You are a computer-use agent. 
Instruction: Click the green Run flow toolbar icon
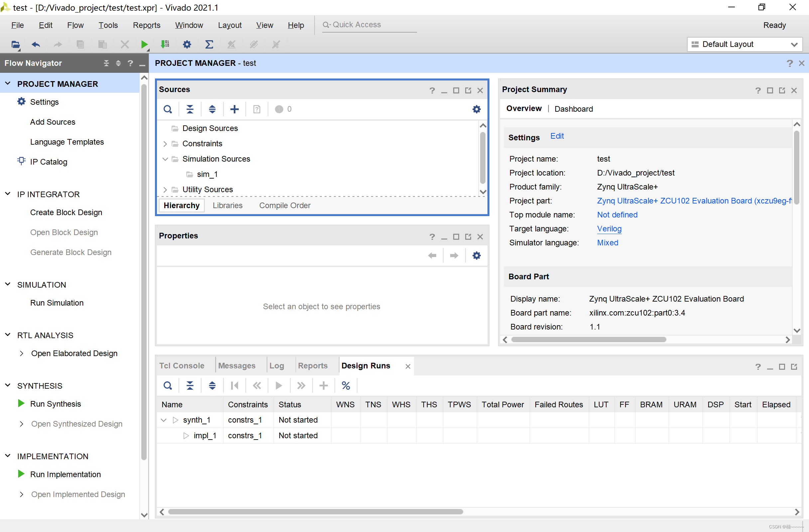tap(144, 45)
